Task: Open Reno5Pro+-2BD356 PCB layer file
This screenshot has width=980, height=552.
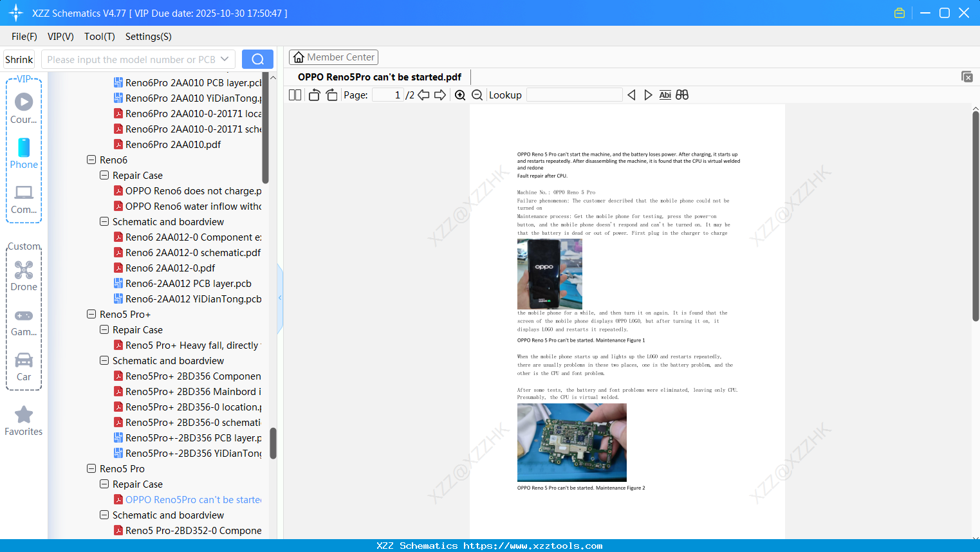Action: click(188, 437)
